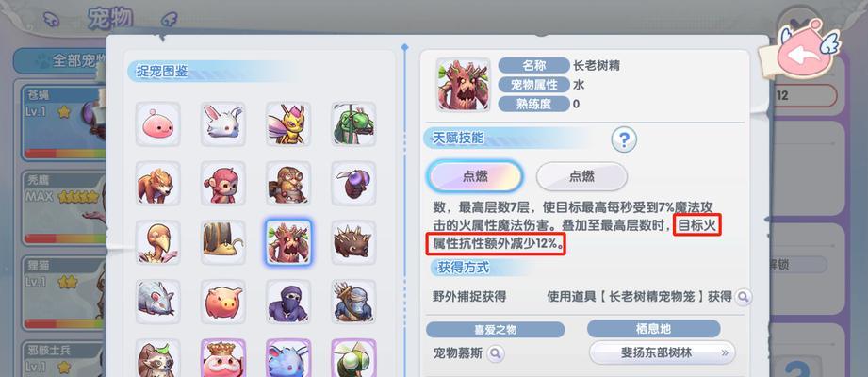
Task: Choose the yellow hornet pet icon
Action: pos(288,124)
